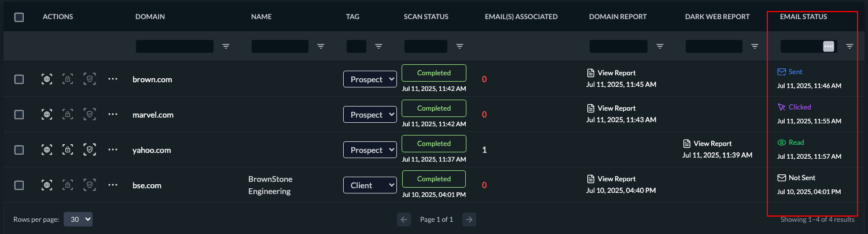Sort by Email Status column header

[803, 17]
